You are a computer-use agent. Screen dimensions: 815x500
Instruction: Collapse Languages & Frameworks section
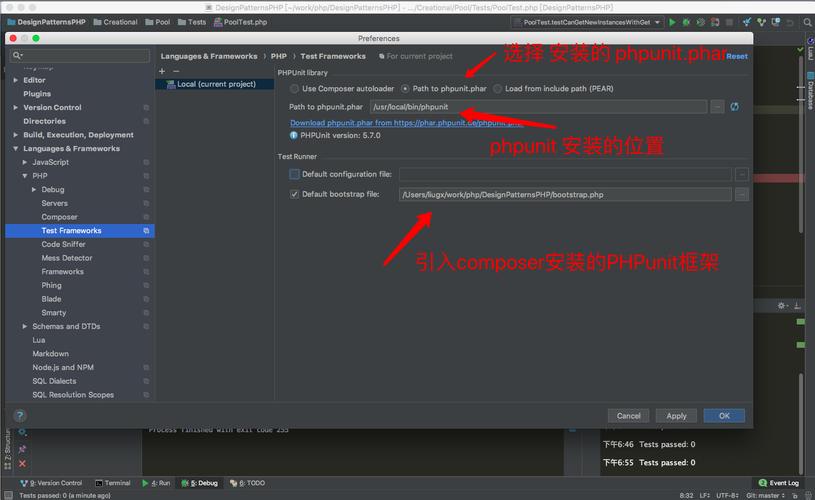(16, 148)
